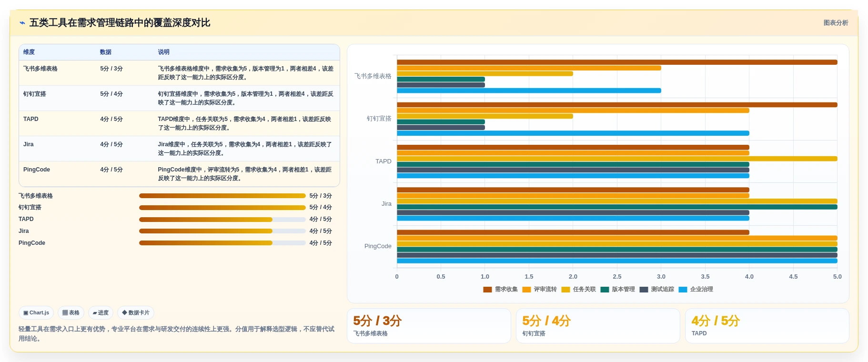Click the PingCode progress bar
The height and width of the screenshot is (362, 868).
pyautogui.click(x=222, y=243)
